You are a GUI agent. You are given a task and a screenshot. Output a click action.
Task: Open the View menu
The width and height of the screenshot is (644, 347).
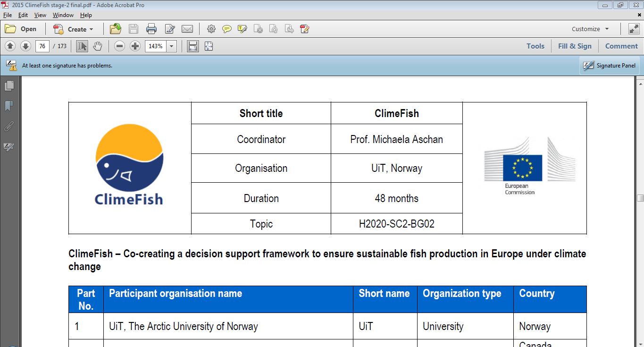click(x=40, y=15)
